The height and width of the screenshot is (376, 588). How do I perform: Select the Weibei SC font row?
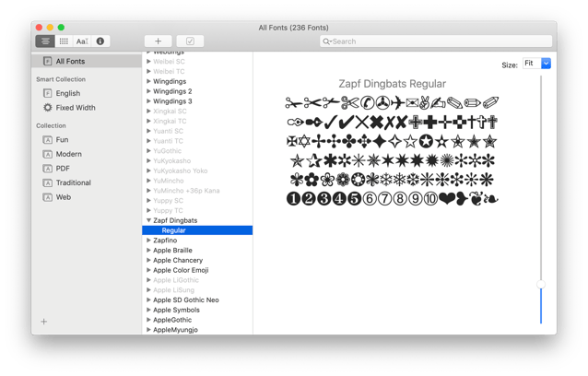coord(197,62)
